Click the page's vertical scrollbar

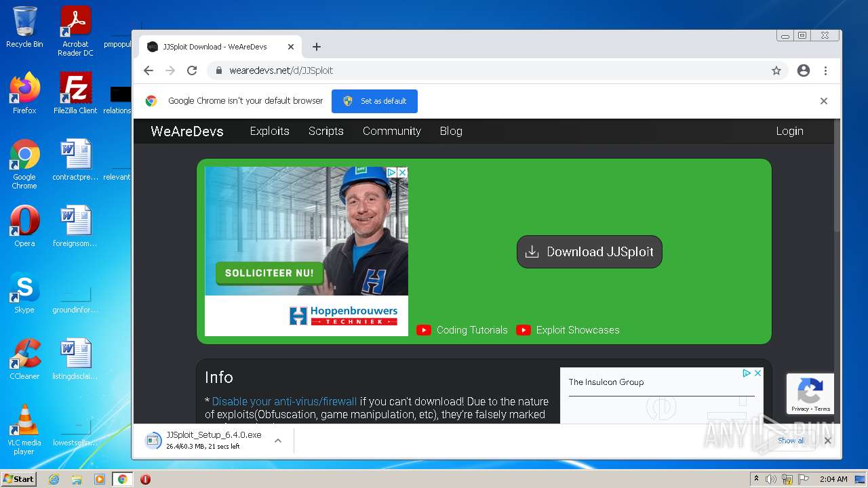[x=837, y=178]
